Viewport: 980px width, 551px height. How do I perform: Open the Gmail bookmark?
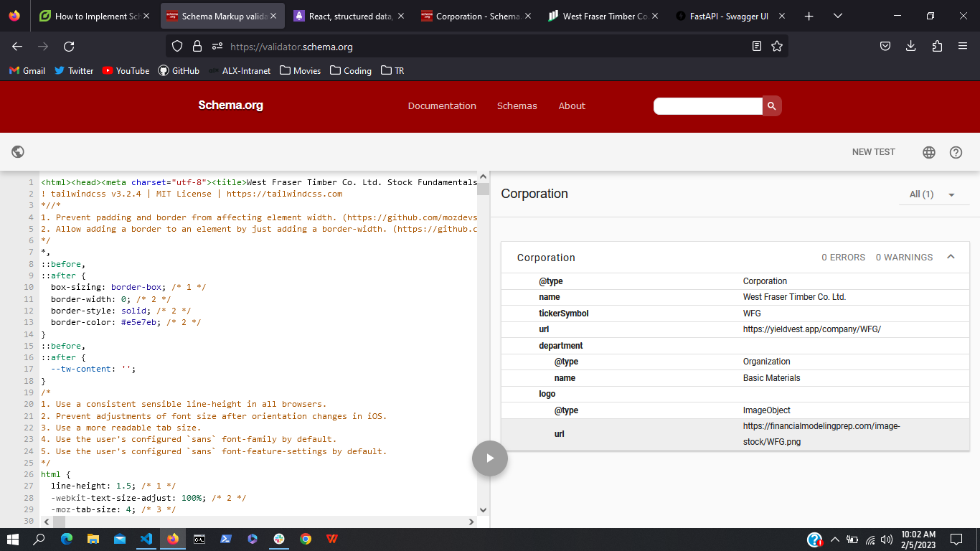pyautogui.click(x=27, y=70)
